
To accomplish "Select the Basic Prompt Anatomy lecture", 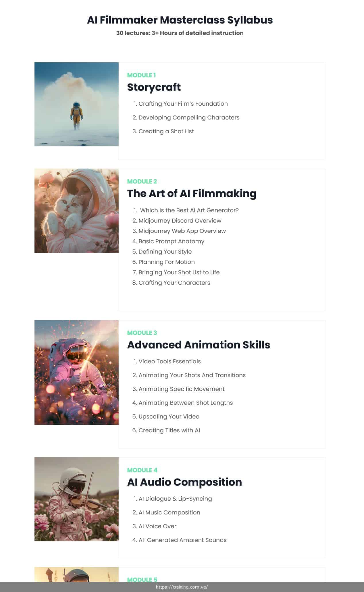I will point(171,241).
